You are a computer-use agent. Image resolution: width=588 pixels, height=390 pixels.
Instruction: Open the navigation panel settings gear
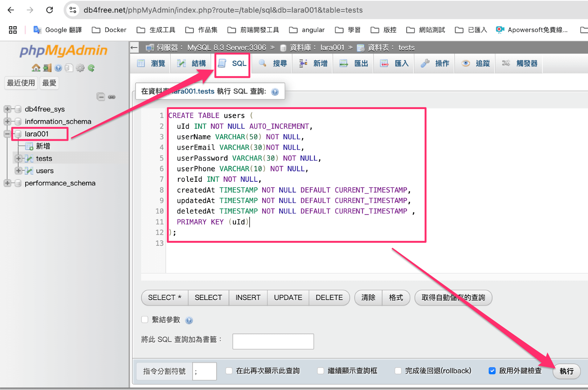click(80, 68)
